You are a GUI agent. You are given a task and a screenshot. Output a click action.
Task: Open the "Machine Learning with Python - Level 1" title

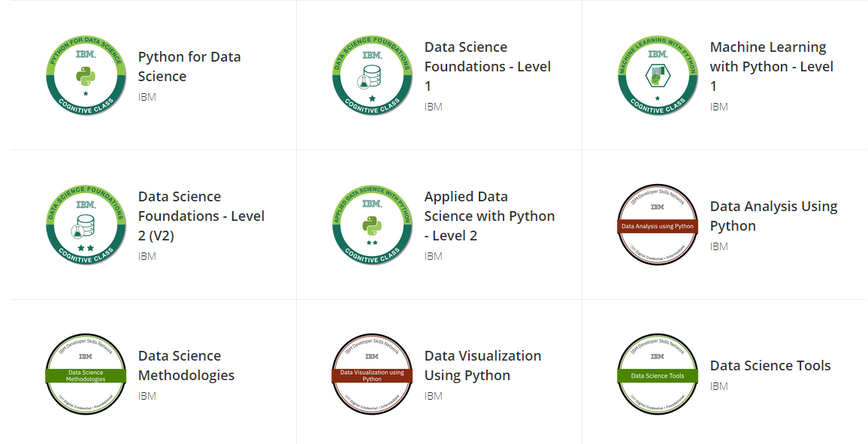pos(772,66)
